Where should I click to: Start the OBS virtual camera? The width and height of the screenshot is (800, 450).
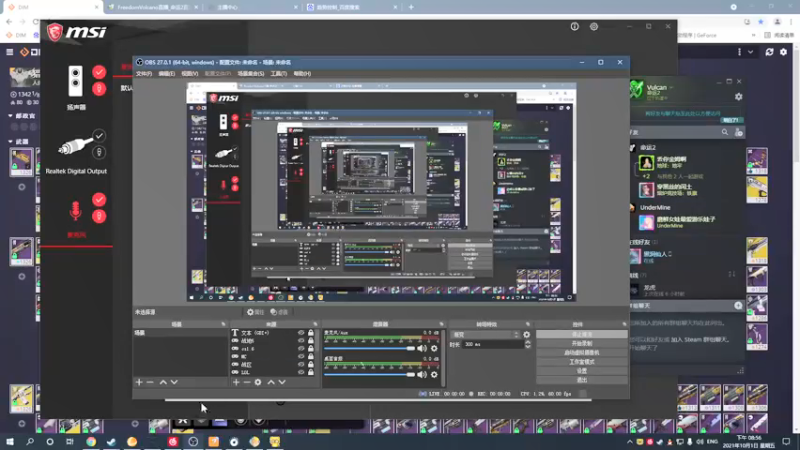click(x=582, y=353)
